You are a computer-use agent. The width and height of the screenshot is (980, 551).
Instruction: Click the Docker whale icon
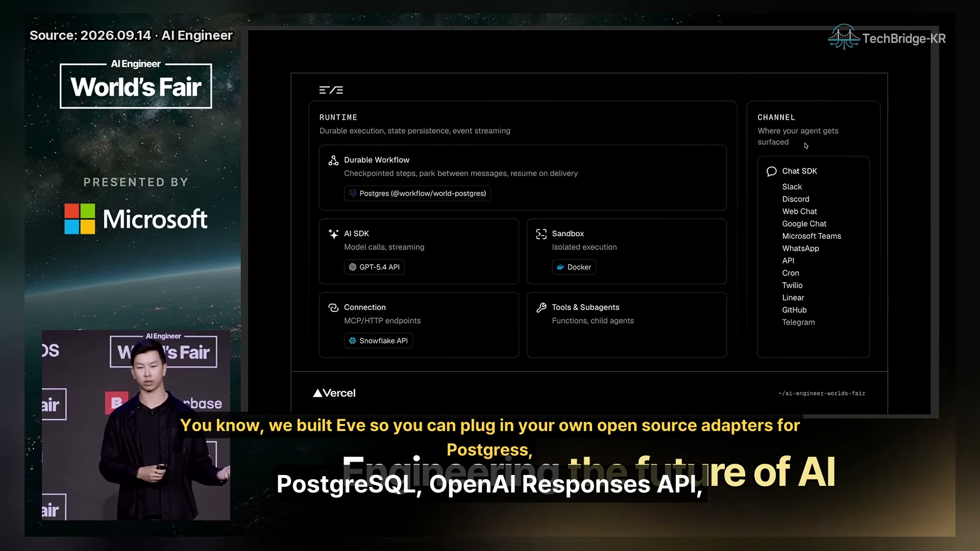560,267
